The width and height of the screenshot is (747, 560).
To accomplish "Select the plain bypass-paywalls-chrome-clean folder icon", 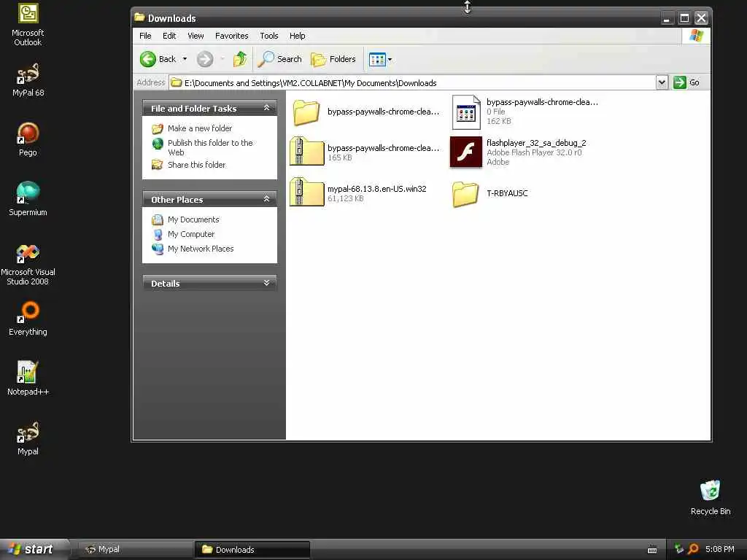I will click(x=306, y=112).
